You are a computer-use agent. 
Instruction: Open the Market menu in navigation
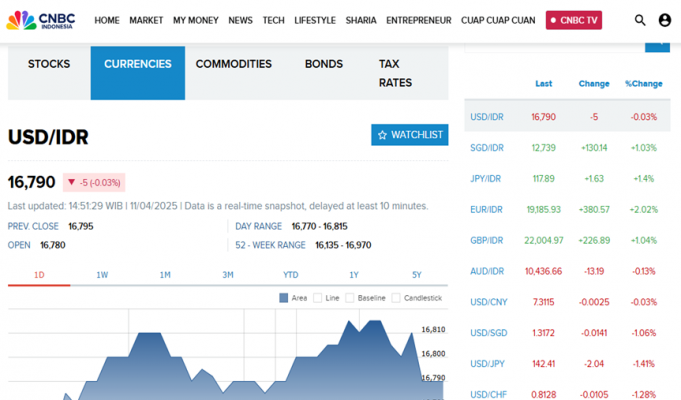[146, 20]
